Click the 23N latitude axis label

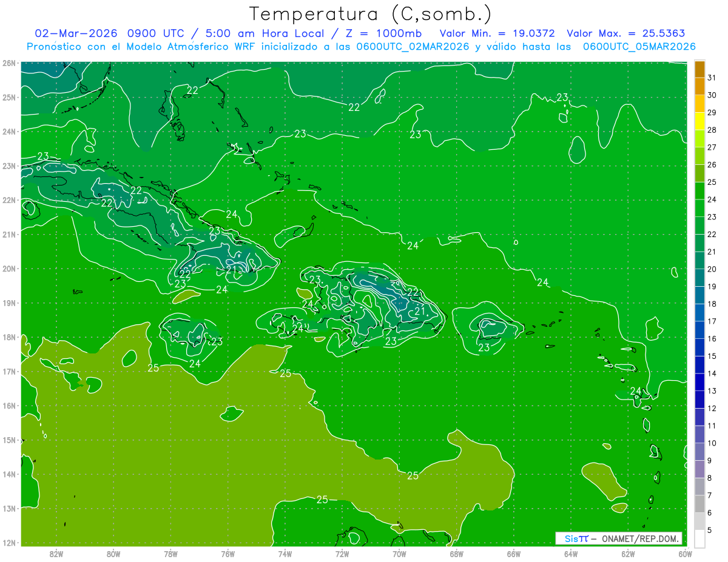(8, 166)
